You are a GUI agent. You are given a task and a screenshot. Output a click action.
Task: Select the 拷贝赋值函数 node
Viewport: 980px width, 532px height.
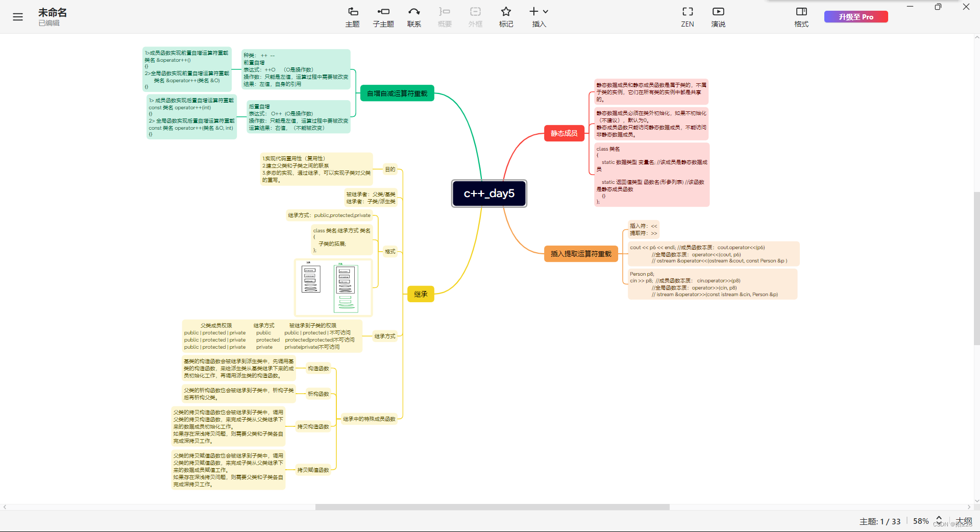coord(313,470)
